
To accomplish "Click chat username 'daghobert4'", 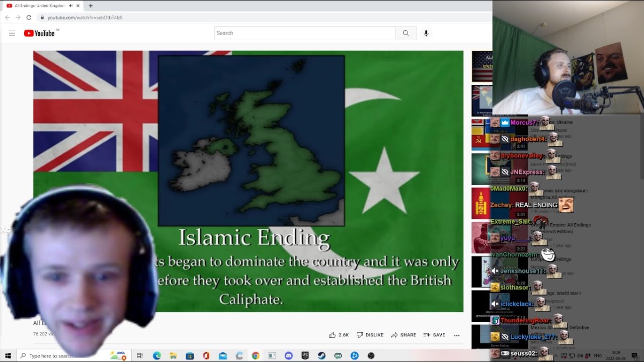I will [x=528, y=139].
